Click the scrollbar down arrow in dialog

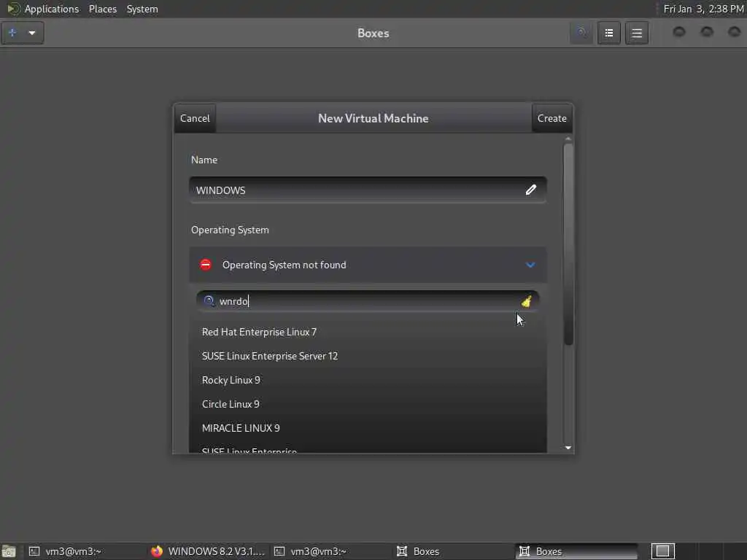568,448
